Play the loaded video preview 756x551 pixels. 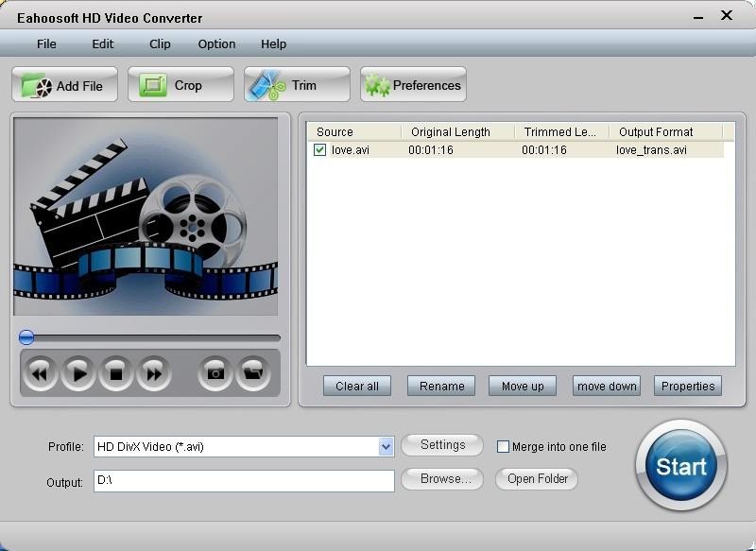(x=77, y=372)
